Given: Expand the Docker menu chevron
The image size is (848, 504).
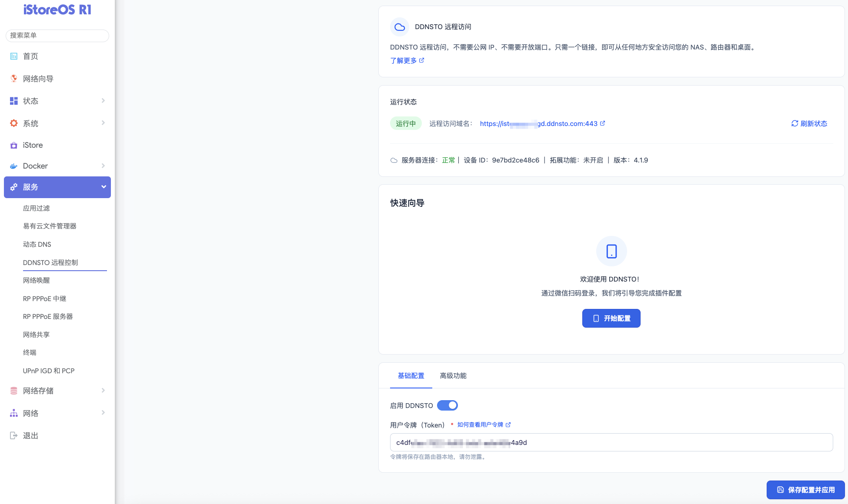Looking at the screenshot, I should 103,166.
